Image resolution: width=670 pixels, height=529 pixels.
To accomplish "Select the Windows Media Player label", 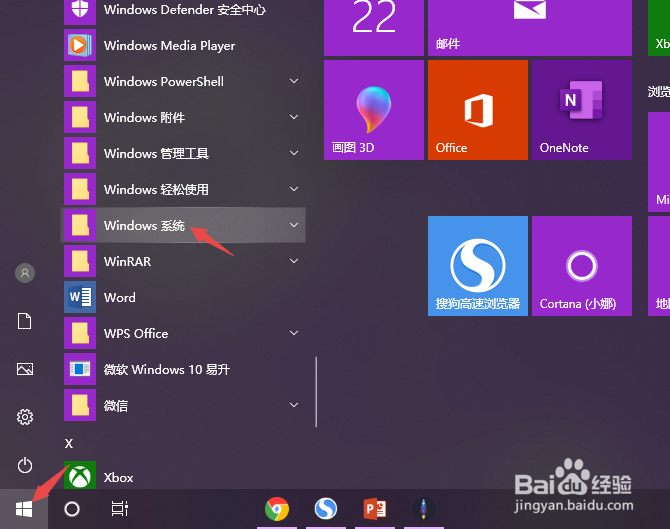I will point(169,46).
